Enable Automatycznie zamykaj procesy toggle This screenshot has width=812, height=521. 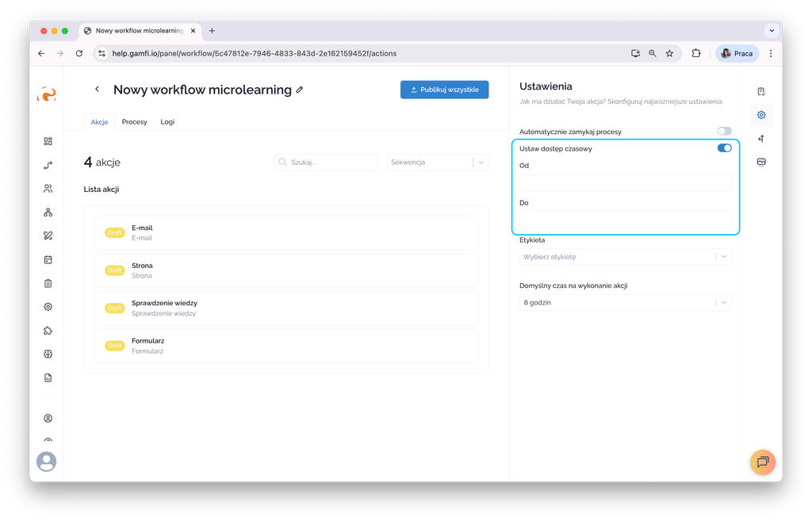(x=724, y=131)
